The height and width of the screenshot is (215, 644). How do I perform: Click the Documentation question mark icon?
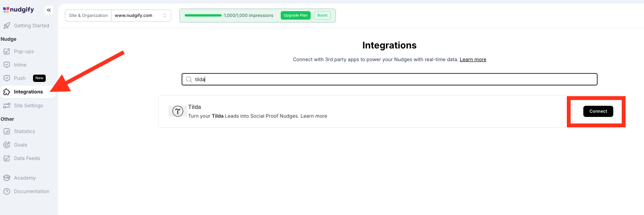[x=7, y=192]
